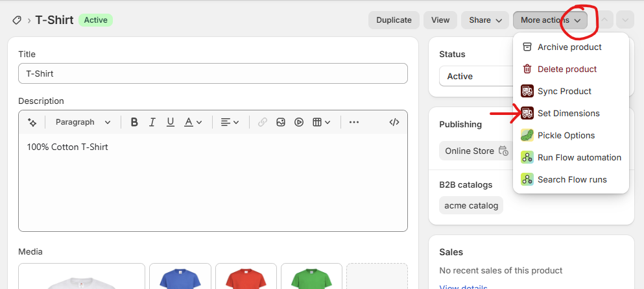Open the Paragraph style dropdown

pos(83,122)
